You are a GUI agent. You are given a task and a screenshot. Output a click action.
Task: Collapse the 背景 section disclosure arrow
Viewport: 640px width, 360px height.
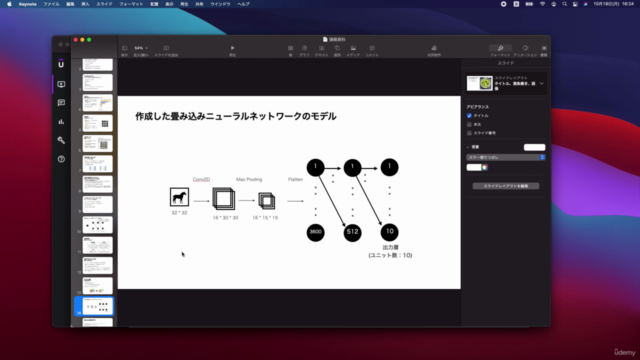(x=468, y=147)
